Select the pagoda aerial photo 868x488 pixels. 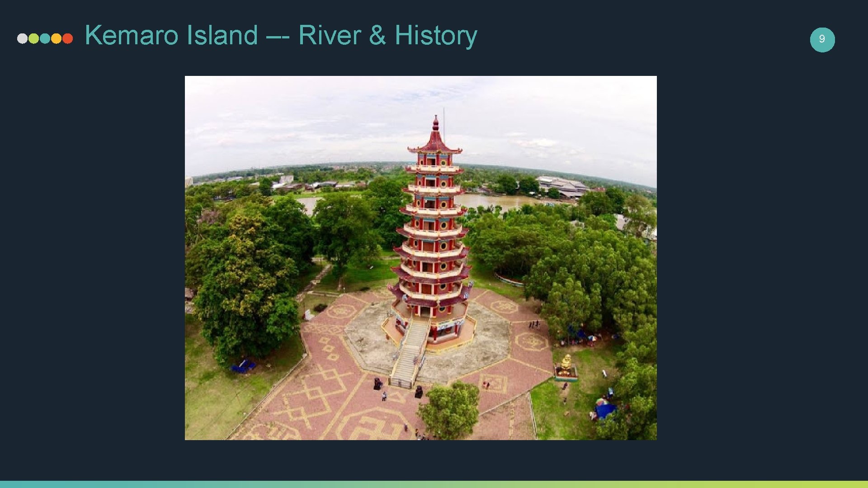pos(420,258)
